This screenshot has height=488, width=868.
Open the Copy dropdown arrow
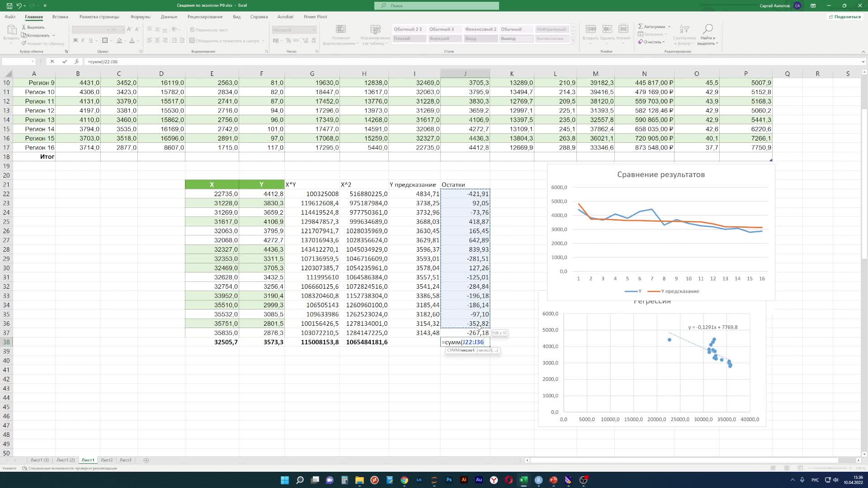[54, 35]
